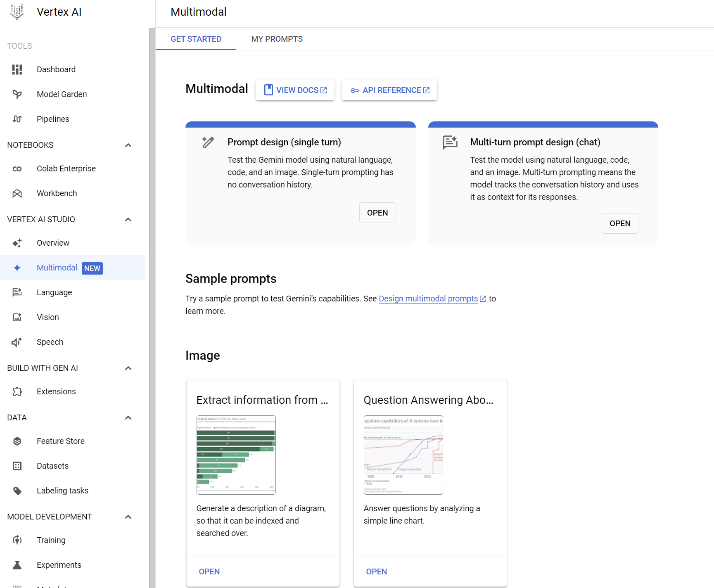Open the Workbench menu item
714x588 pixels.
pyautogui.click(x=73, y=193)
